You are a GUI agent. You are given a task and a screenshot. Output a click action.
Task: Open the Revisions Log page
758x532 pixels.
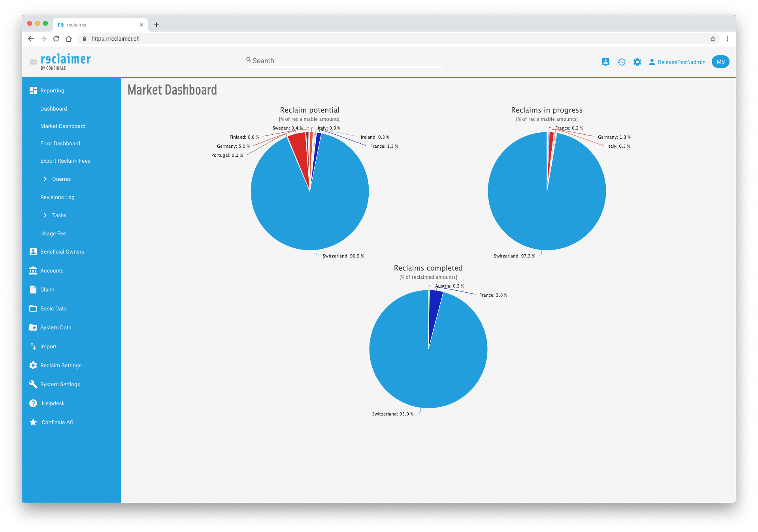(x=57, y=197)
